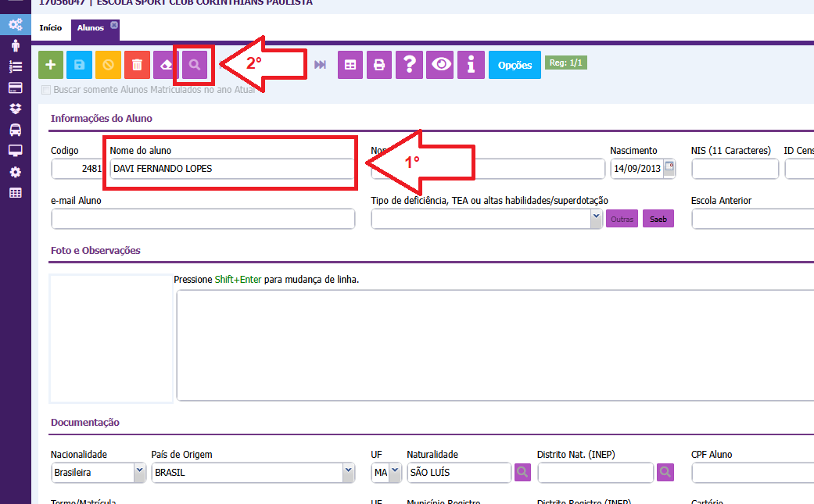Expand the Tipo de deficiência dropdown

[596, 219]
